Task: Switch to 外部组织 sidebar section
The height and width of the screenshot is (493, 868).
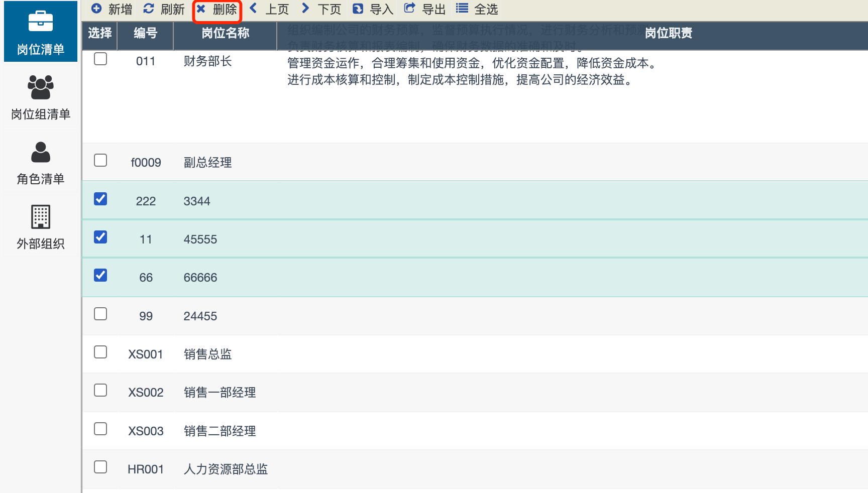Action: 41,227
